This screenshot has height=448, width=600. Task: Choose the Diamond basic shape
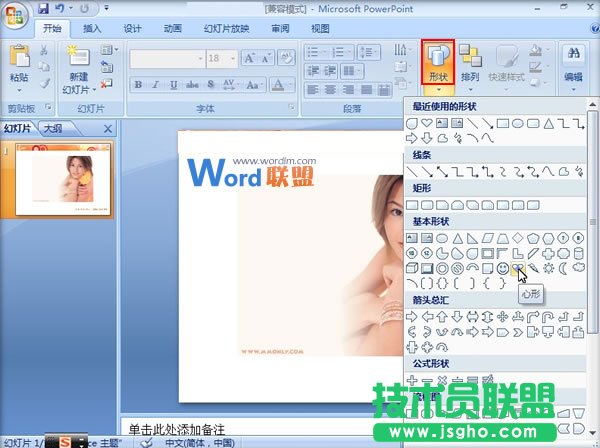518,238
